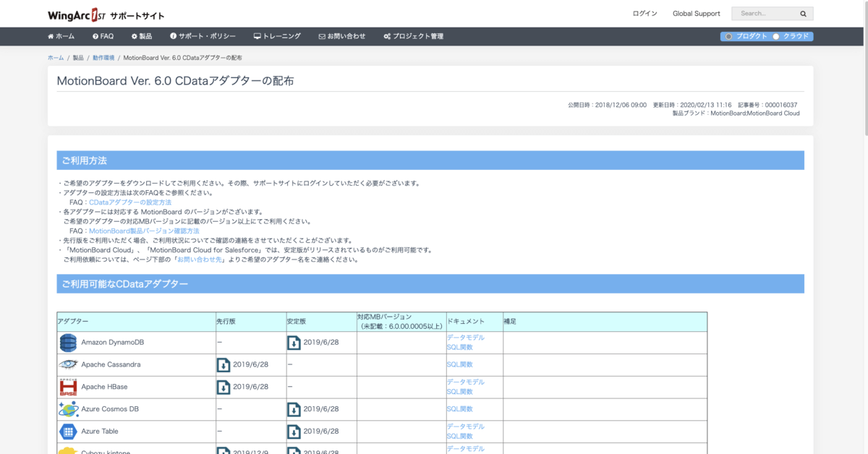The height and width of the screenshot is (454, 868).
Task: Click the Azure Table adapter name
Action: point(100,432)
